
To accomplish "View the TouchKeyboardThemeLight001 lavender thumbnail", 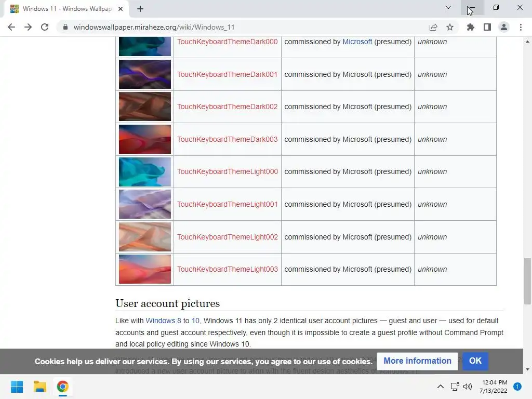I will coord(145,204).
